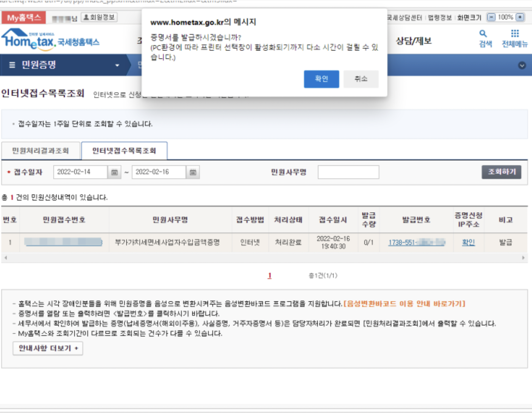The image size is (532, 413).
Task: Click the hamburger icon next to 민원증명
Action: pyautogui.click(x=13, y=65)
